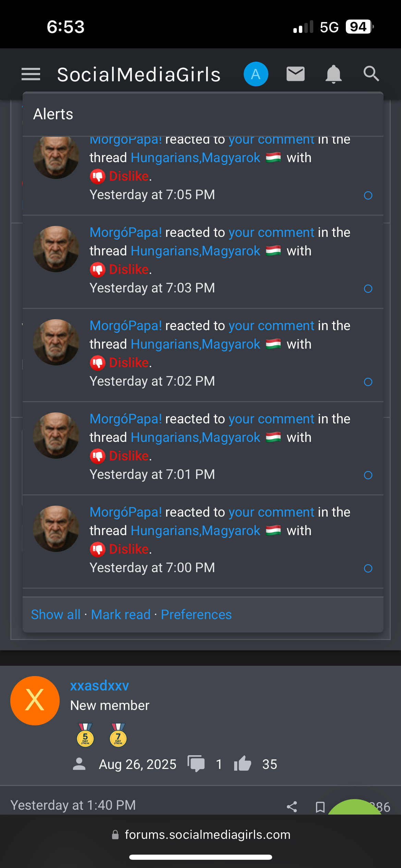The height and width of the screenshot is (868, 401).
Task: Toggle read status of 7:03 PM alert
Action: [x=368, y=289]
